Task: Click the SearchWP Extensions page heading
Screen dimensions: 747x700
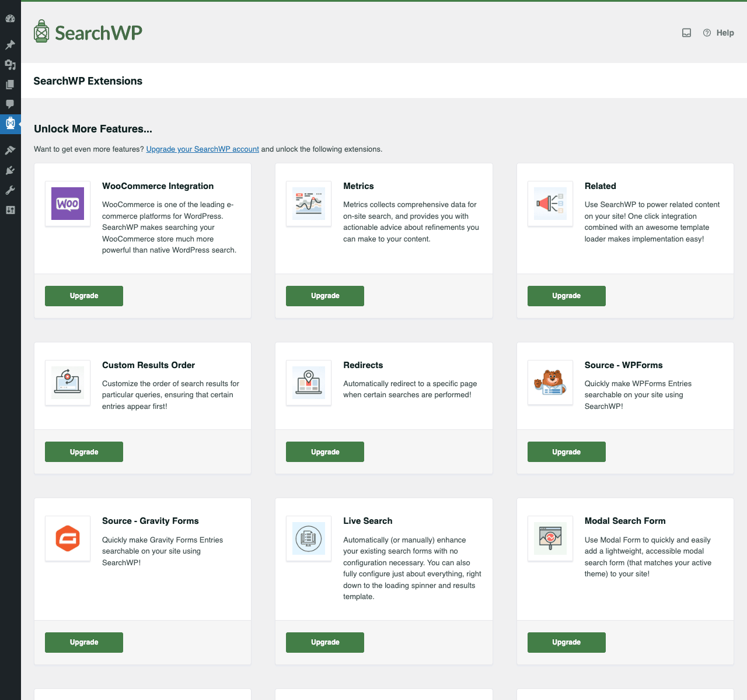Action: [x=88, y=81]
